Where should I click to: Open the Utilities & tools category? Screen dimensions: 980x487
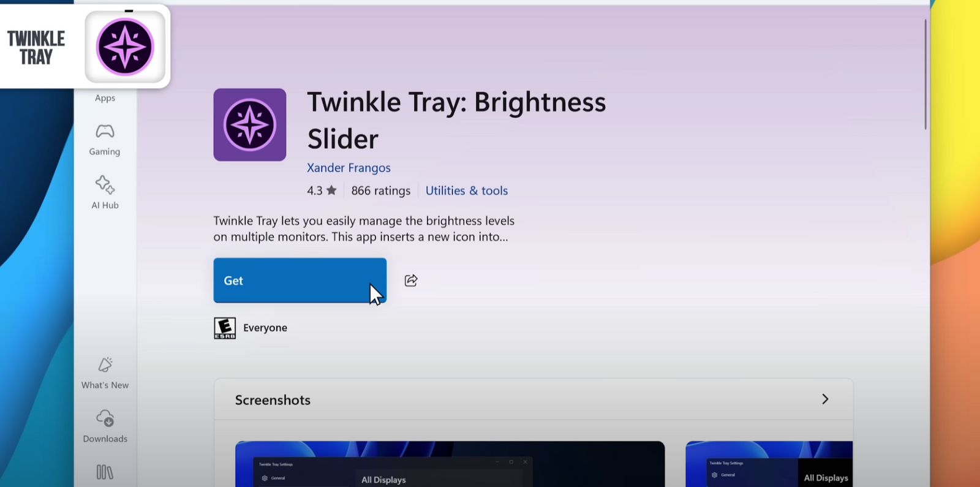point(466,191)
